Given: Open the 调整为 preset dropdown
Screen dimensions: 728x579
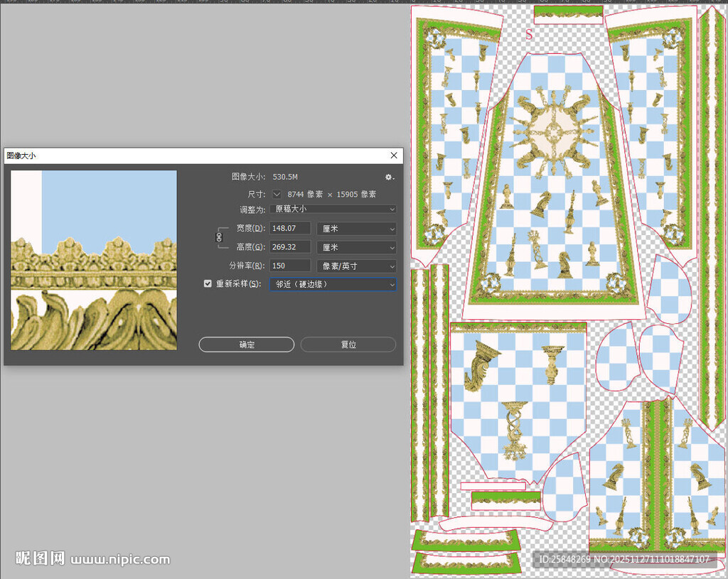Looking at the screenshot, I should click(333, 209).
